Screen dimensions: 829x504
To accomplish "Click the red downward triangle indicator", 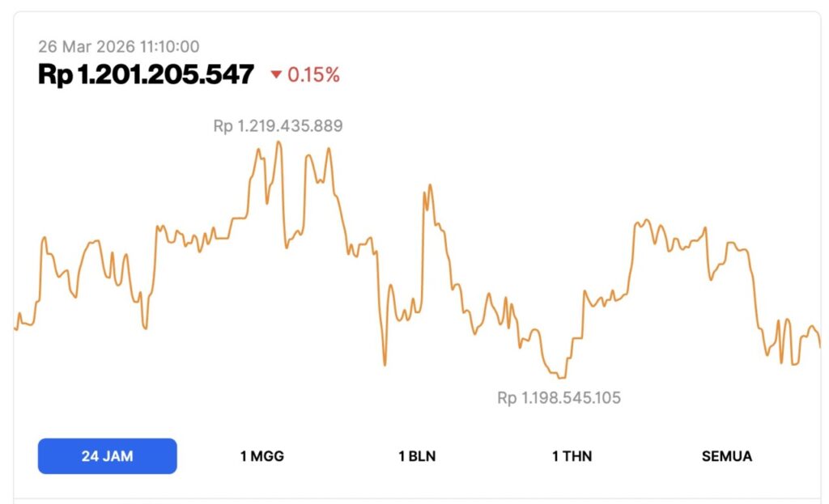I will click(274, 75).
